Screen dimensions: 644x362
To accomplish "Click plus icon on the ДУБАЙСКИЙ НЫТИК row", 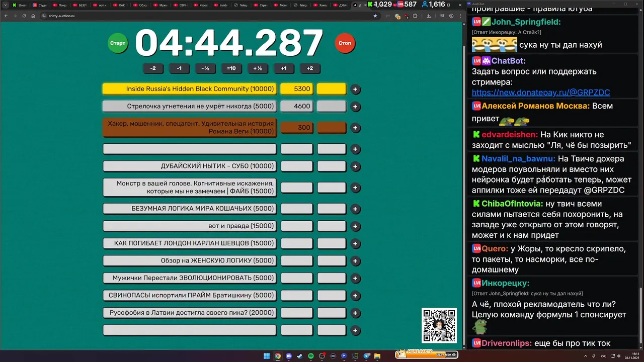I will coord(355,166).
